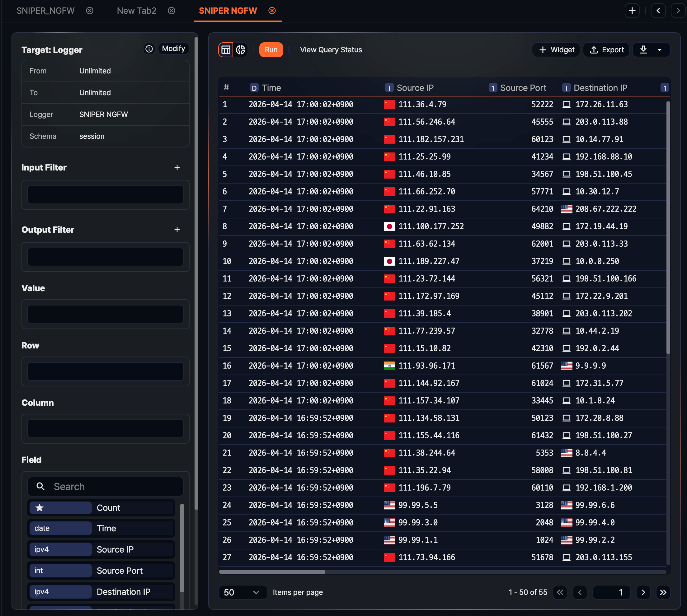This screenshot has width=687, height=616.
Task: Switch to New Tab2 tab
Action: [136, 11]
